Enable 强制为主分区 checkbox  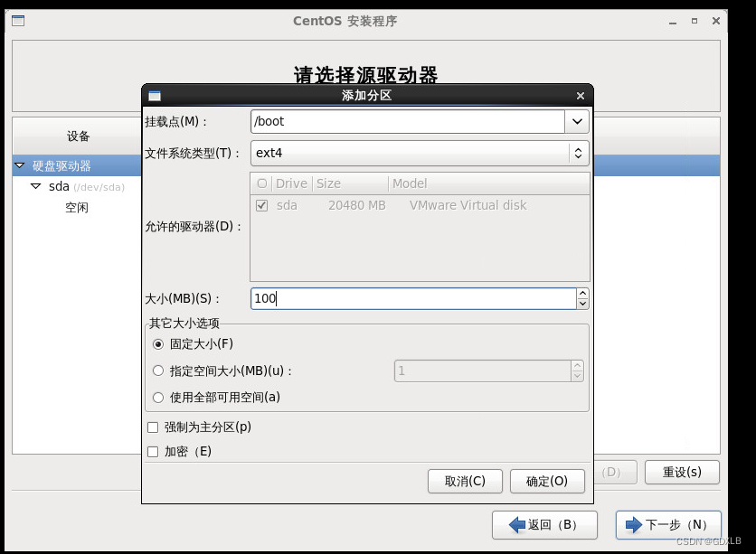coord(153,427)
